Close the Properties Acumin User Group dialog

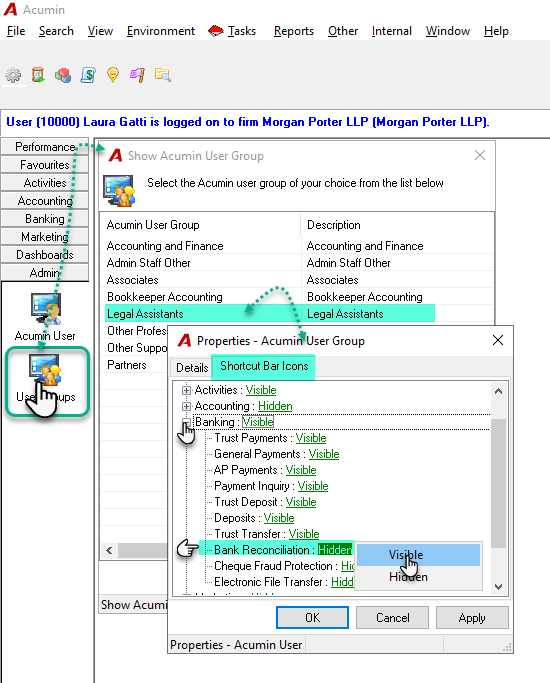pos(498,340)
